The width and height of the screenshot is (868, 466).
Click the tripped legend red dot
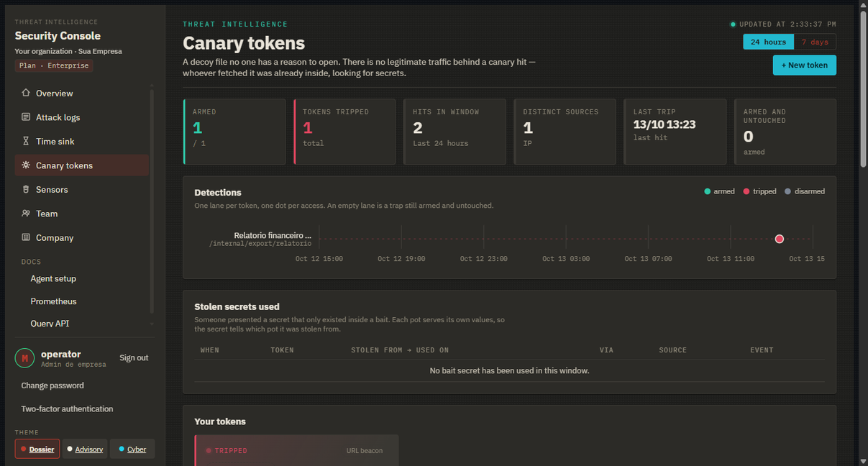pos(746,191)
